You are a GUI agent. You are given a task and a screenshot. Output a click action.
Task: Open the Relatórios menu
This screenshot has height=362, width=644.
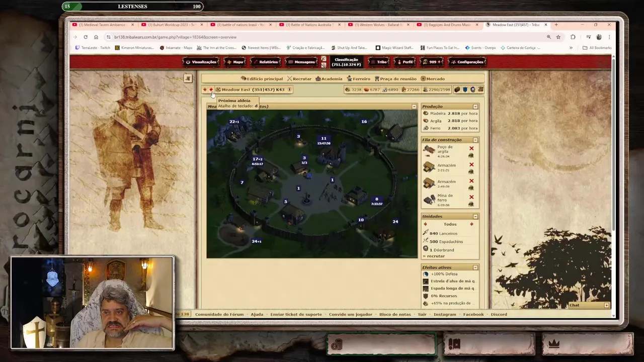[x=265, y=62]
